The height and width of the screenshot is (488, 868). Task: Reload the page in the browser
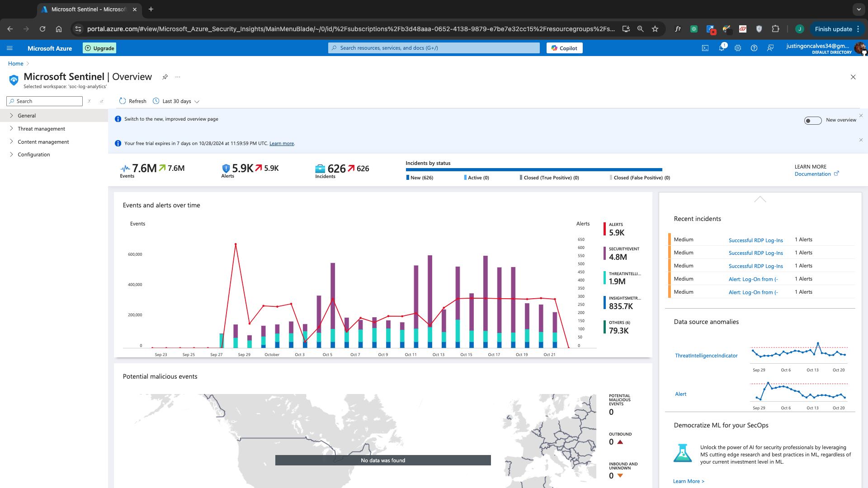pyautogui.click(x=42, y=29)
